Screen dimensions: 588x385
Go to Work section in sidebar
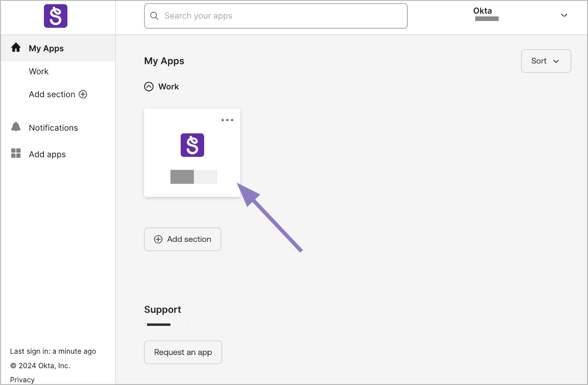39,71
